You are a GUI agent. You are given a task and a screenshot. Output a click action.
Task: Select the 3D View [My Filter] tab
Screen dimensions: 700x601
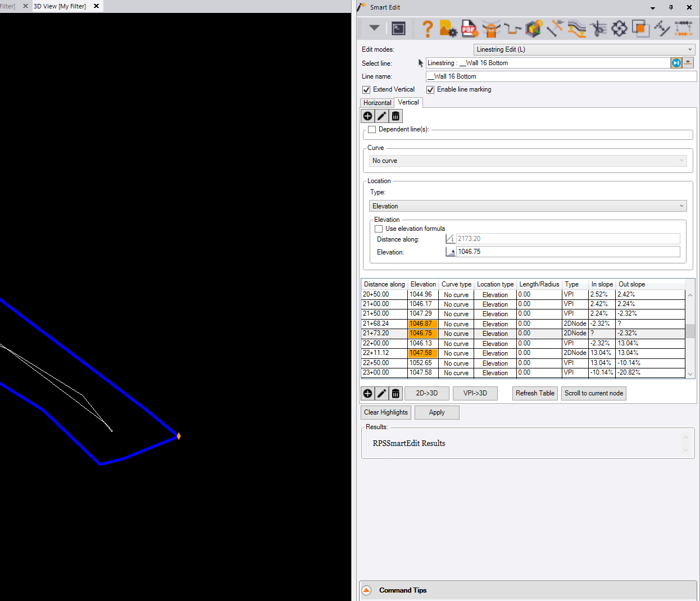60,6
